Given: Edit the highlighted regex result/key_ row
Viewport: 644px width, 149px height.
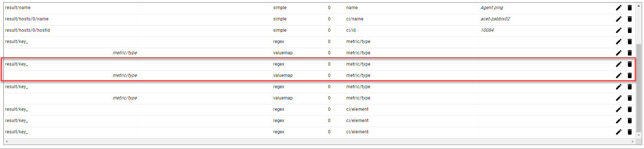Looking at the screenshot, I should [618, 64].
